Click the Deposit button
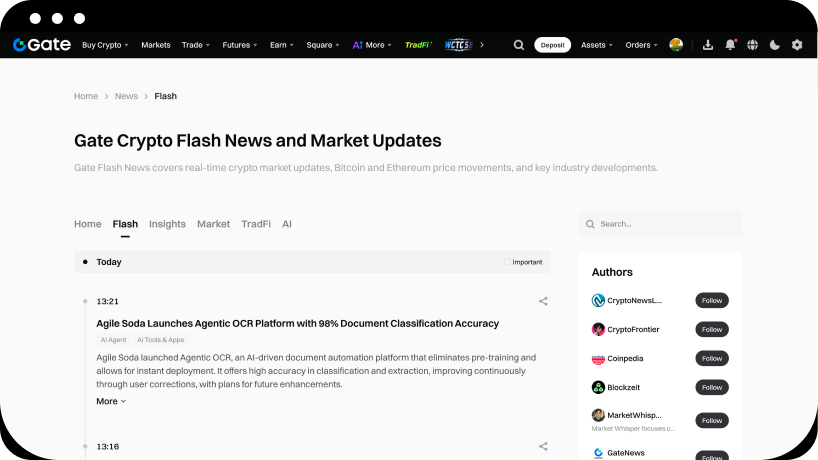 tap(553, 45)
